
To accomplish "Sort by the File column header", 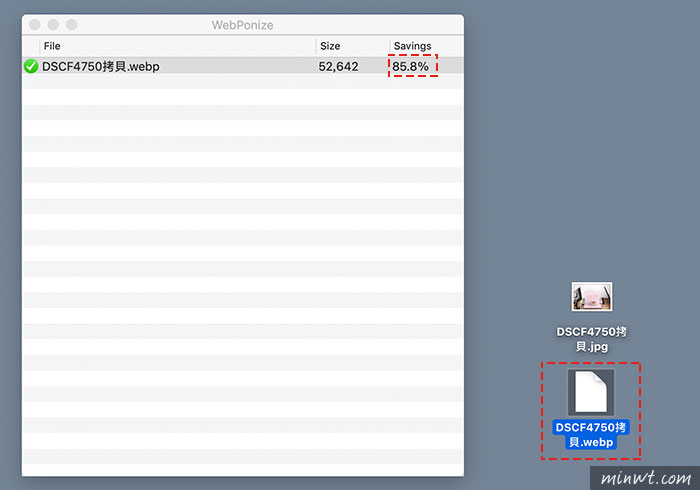I will [52, 46].
